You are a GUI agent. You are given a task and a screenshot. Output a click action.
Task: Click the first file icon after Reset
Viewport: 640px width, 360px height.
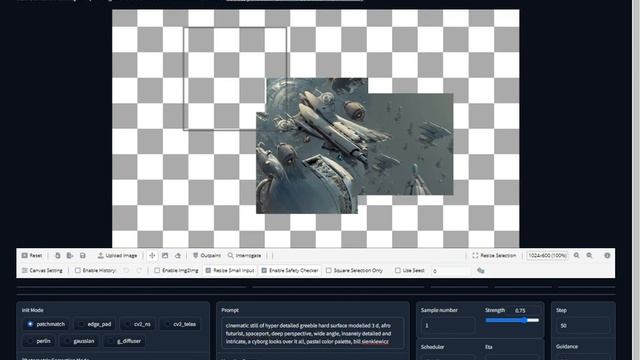point(58,256)
